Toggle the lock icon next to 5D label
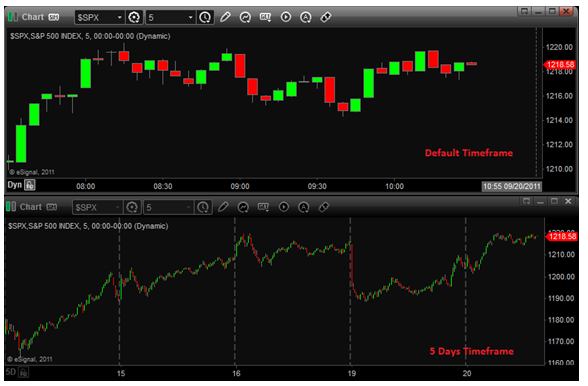Viewport: 588px width, 386px height. 24,372
